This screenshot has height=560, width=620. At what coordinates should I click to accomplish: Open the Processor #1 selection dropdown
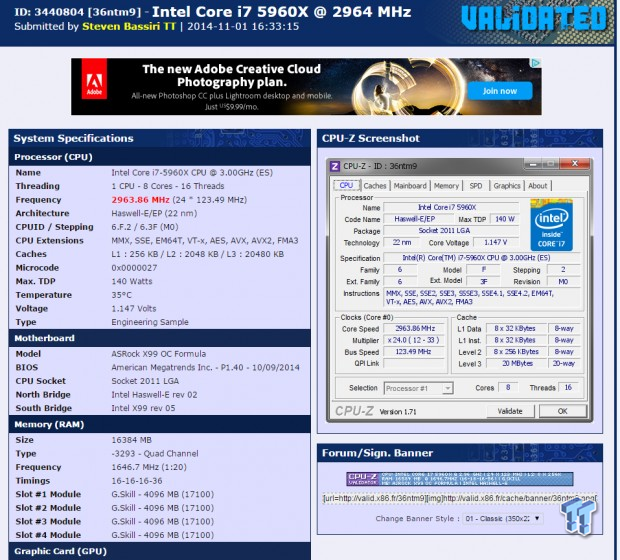[x=418, y=388]
